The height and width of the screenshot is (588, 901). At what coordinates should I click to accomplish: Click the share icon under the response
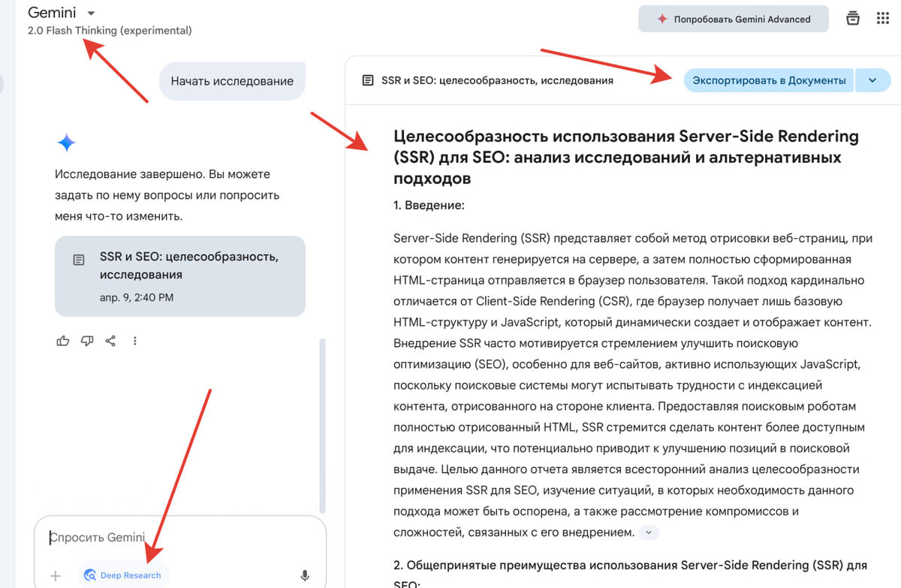pyautogui.click(x=110, y=341)
